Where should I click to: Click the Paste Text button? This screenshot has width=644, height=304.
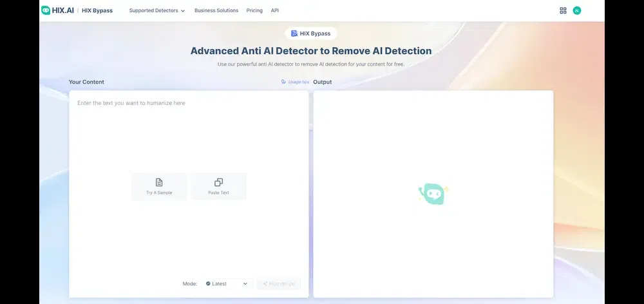tap(218, 187)
